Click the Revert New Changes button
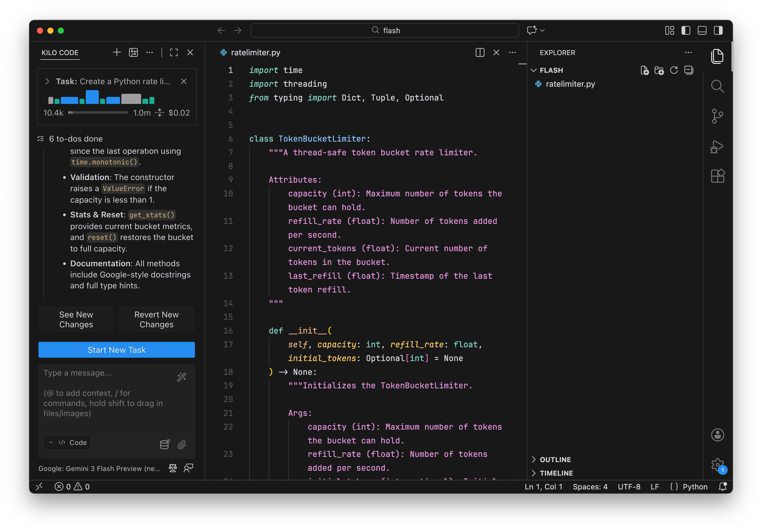Screen dimensions: 762x532 [156, 320]
